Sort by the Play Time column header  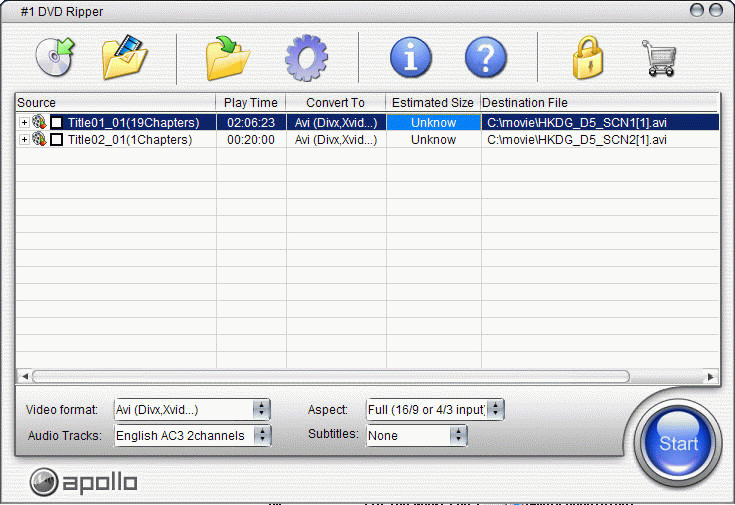(x=251, y=103)
